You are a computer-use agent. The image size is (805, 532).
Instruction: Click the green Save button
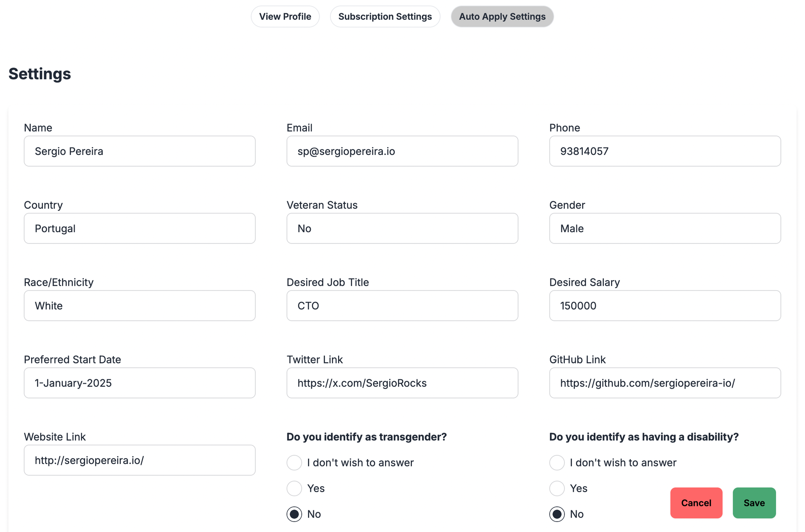[754, 503]
